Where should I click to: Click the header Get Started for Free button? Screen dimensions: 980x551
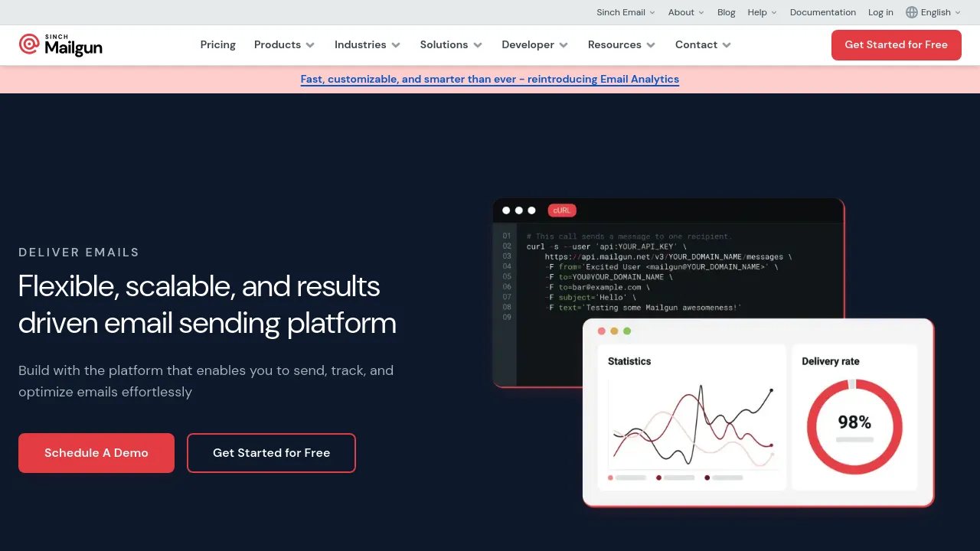pyautogui.click(x=896, y=45)
